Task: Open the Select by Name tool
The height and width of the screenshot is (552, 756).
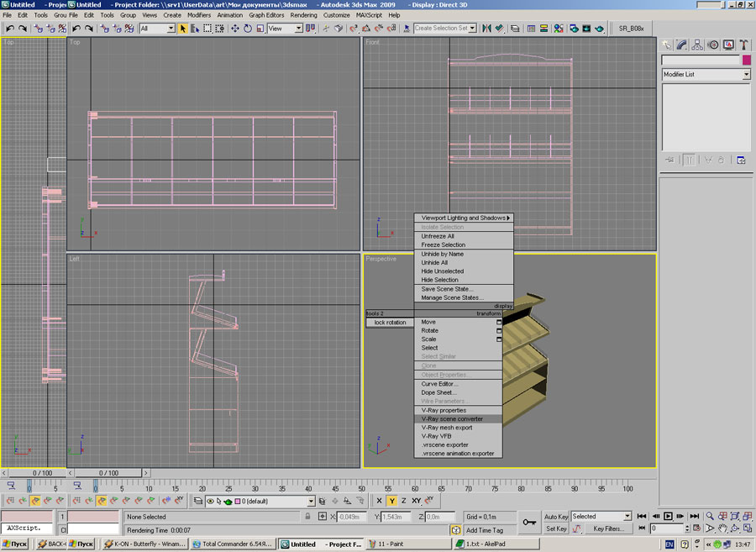Action: pyautogui.click(x=195, y=29)
